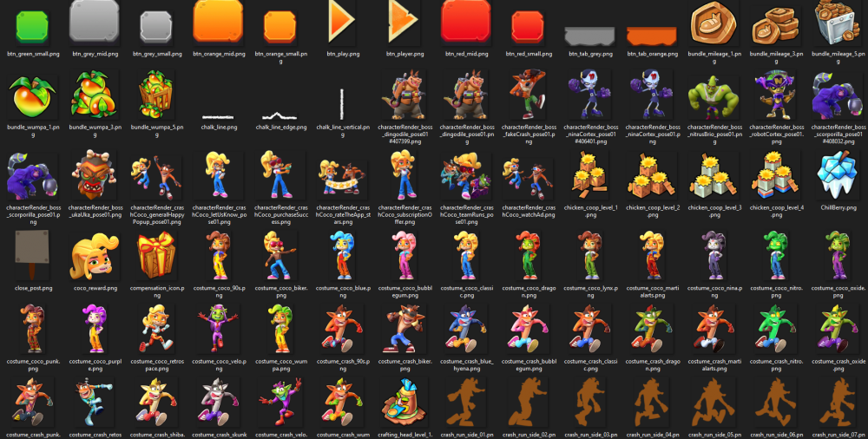Click the chalk_line_edge.png file name
Image resolution: width=868 pixels, height=439 pixels.
pyautogui.click(x=280, y=128)
